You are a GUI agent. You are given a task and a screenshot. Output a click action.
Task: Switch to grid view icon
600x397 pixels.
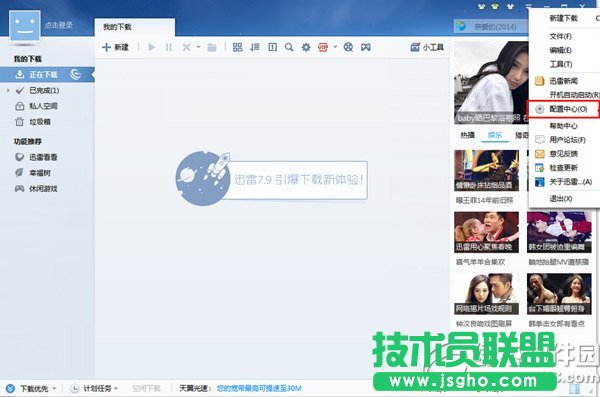click(238, 47)
